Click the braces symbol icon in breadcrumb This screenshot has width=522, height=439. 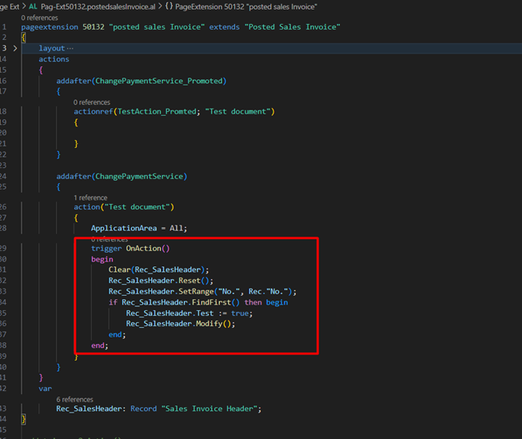169,6
